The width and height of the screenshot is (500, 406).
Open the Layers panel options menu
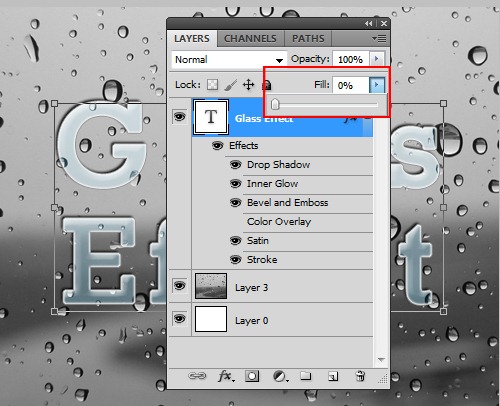click(x=379, y=39)
